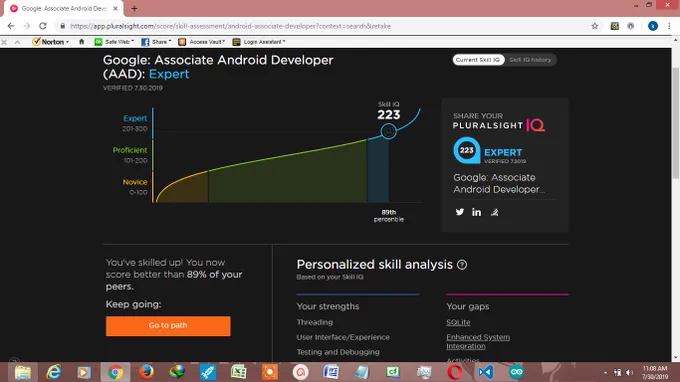680x382 pixels.
Task: Click the page URL in the address bar
Action: click(230, 26)
